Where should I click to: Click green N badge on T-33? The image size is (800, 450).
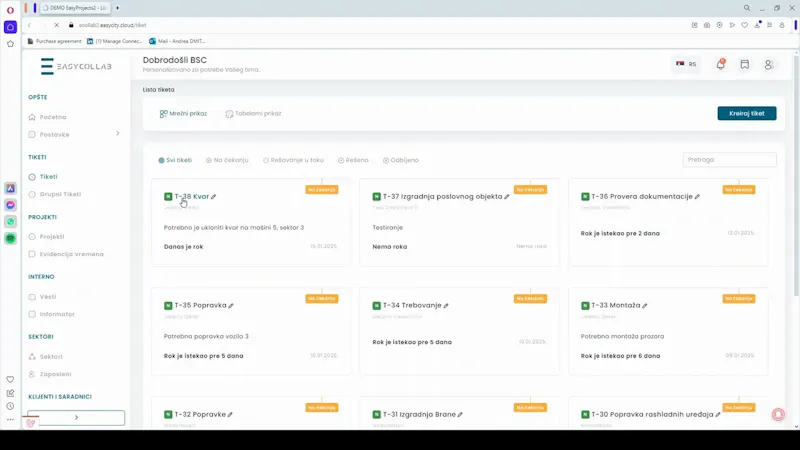point(585,306)
